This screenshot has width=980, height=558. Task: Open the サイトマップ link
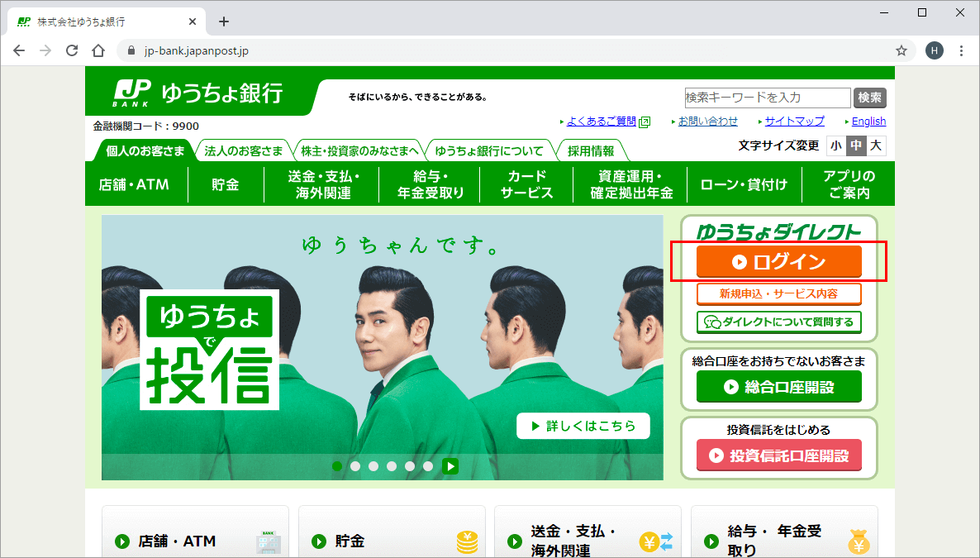794,122
